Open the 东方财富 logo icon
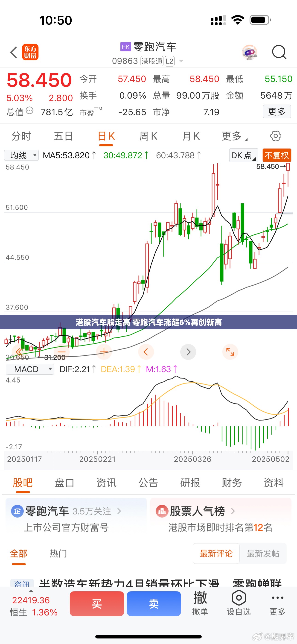Screen dimensions: 297x644 (x=30, y=52)
